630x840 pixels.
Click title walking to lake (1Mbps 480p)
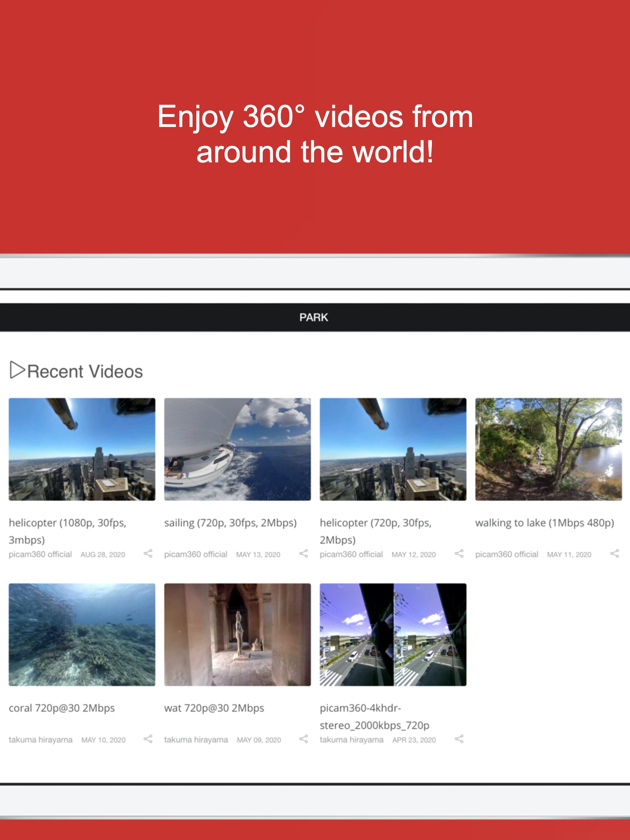[x=544, y=523]
